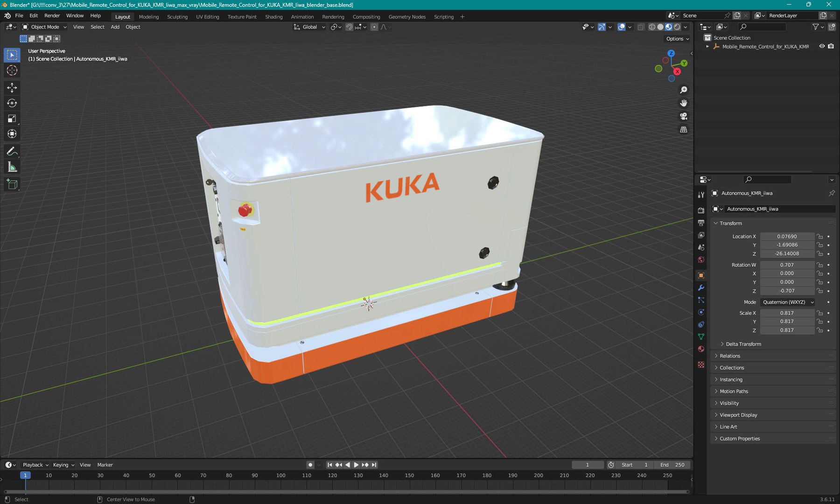This screenshot has width=840, height=504.
Task: Play the animation forward
Action: [356, 465]
